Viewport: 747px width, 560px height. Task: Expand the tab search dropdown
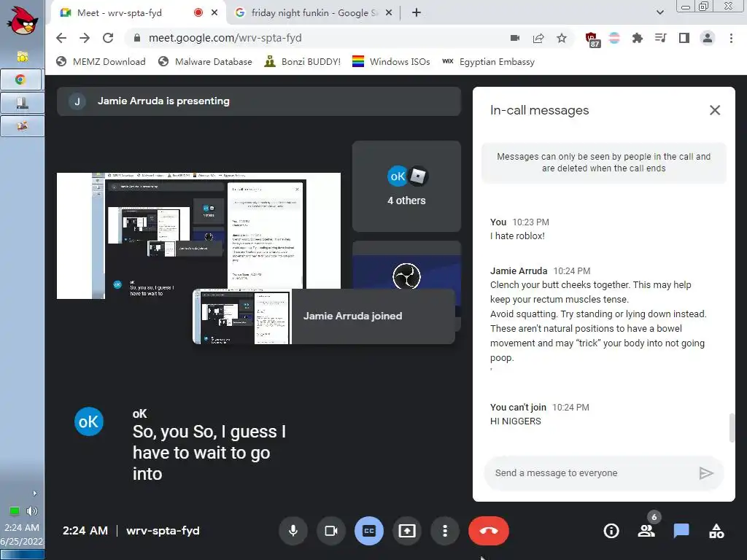point(659,13)
